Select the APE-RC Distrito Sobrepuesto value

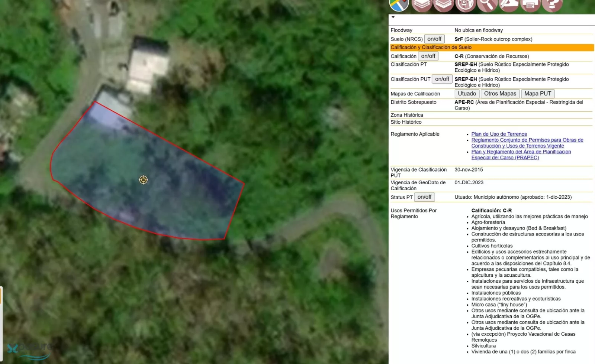(x=519, y=105)
